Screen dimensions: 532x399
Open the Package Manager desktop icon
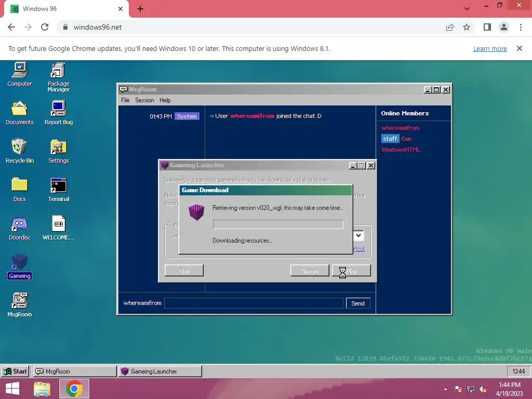click(58, 77)
